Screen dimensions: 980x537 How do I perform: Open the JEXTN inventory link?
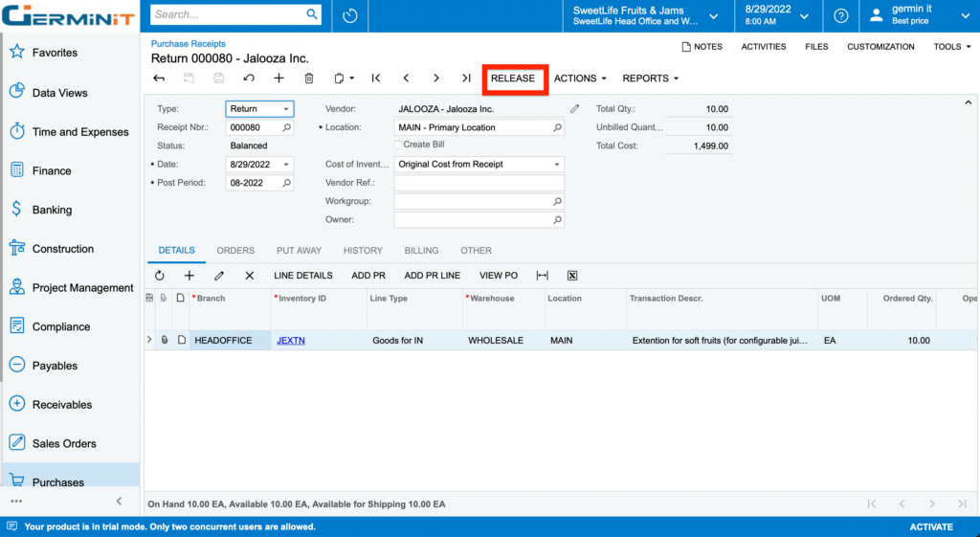[291, 341]
